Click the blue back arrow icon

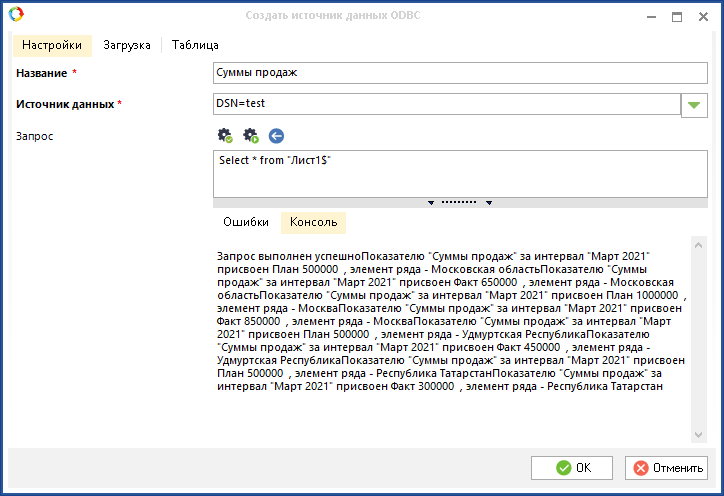277,135
